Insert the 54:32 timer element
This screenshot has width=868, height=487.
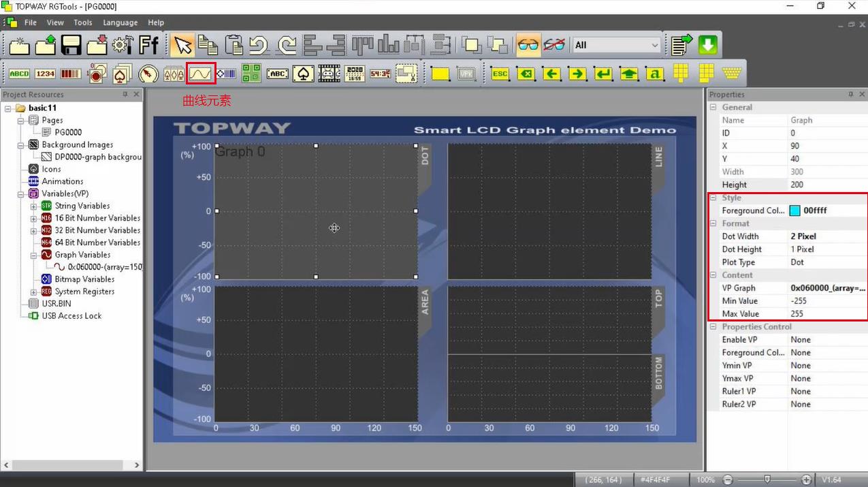(381, 74)
